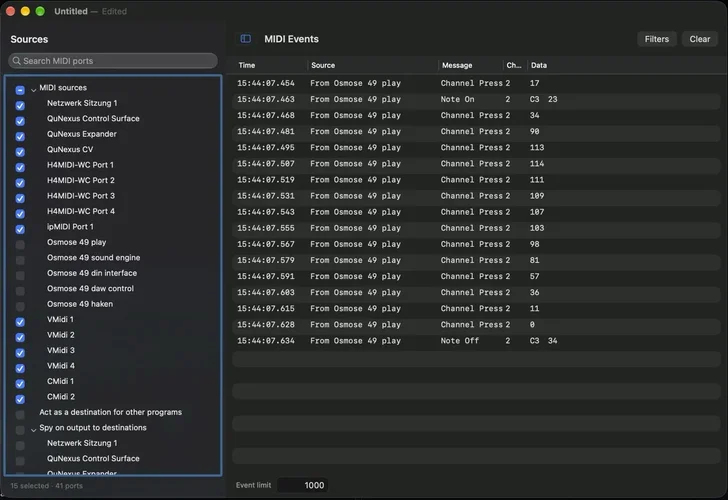Uncheck VMidi 4 source

(x=20, y=368)
